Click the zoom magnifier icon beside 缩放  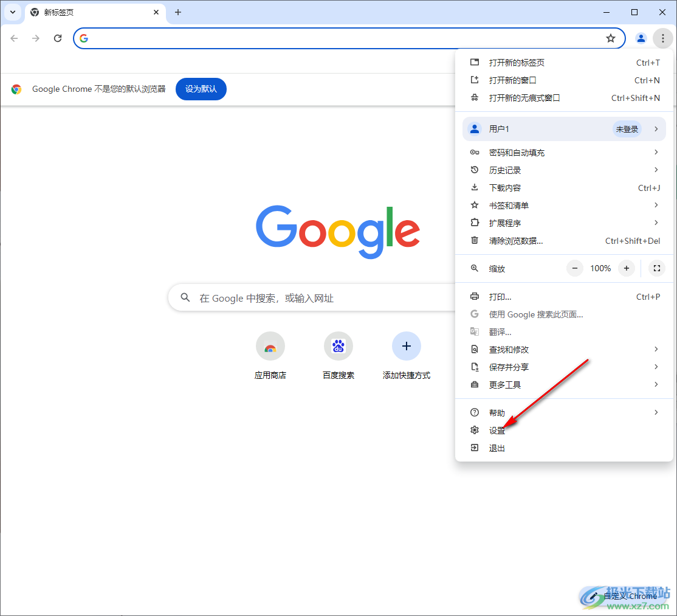click(475, 268)
